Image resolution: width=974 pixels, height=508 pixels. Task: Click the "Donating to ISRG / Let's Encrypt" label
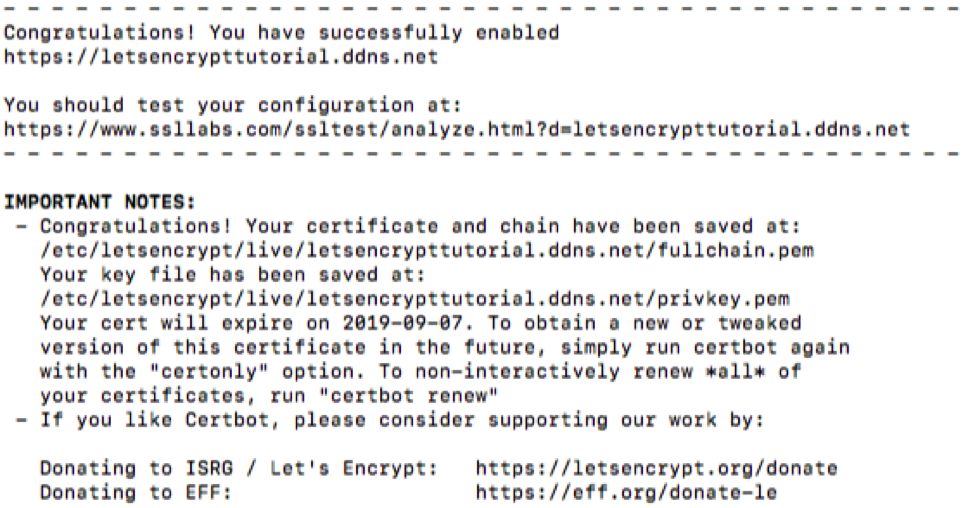(x=239, y=469)
